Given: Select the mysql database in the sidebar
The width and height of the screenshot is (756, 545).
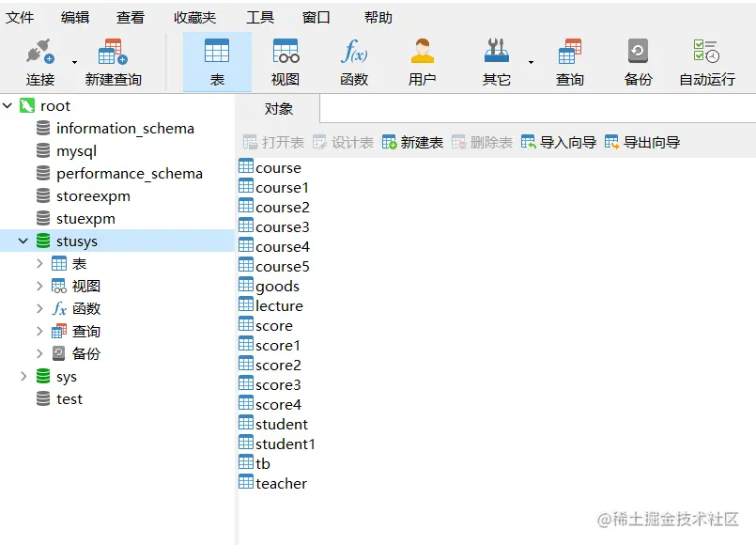Looking at the screenshot, I should [x=75, y=150].
